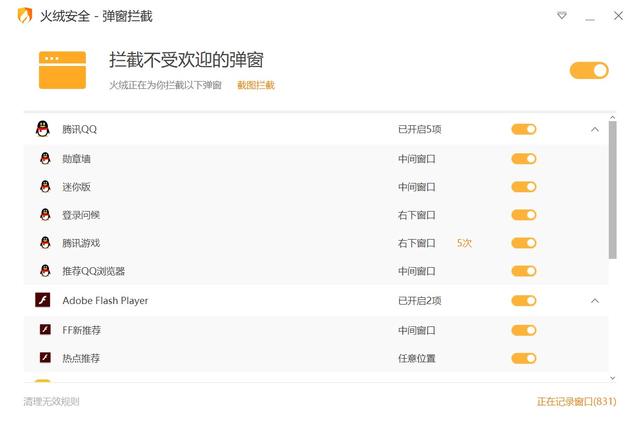Image resolution: width=640 pixels, height=421 pixels.
Task: Click the FF新推荐 rule name
Action: pos(81,330)
